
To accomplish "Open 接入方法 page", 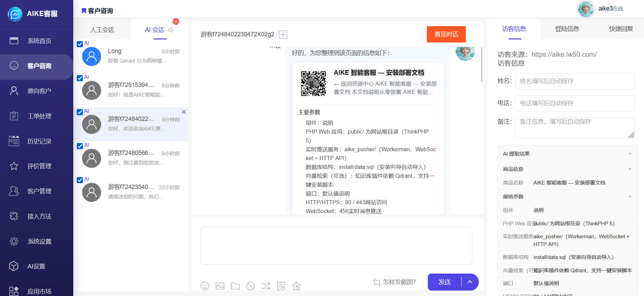I will coord(37,216).
